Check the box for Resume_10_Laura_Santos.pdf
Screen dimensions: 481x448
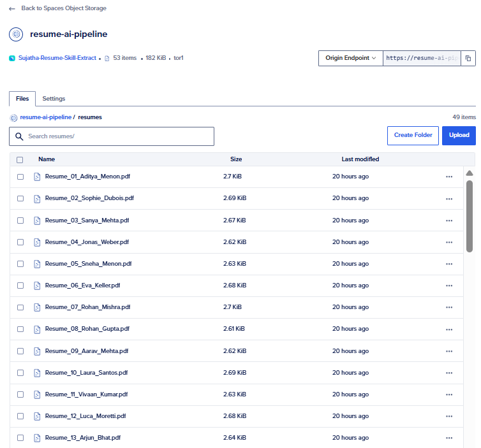click(x=20, y=373)
